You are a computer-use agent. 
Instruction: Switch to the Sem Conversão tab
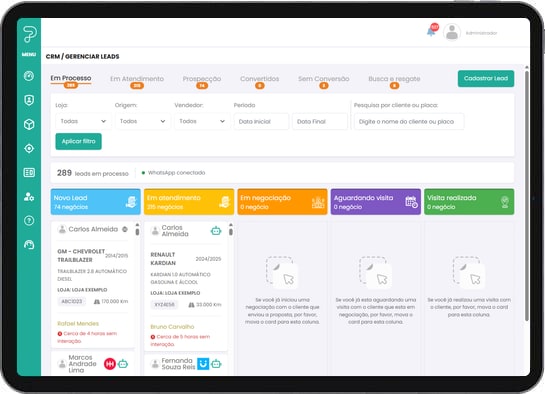[324, 79]
